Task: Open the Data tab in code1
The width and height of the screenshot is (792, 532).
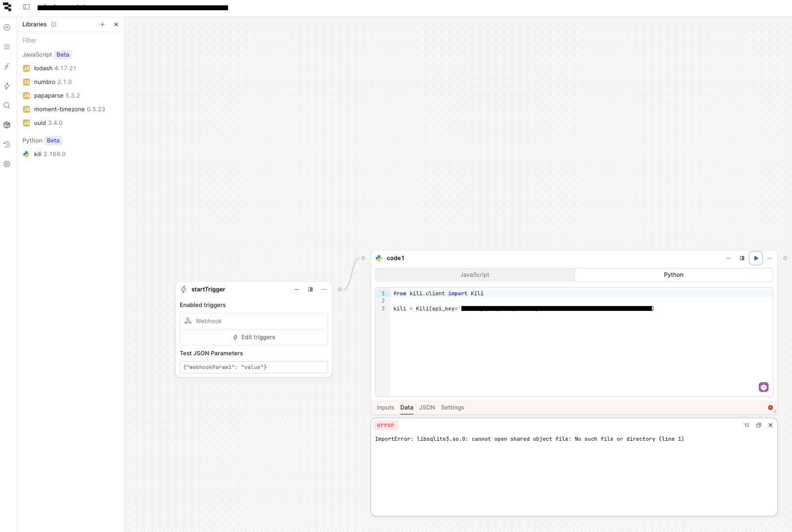Action: 407,408
